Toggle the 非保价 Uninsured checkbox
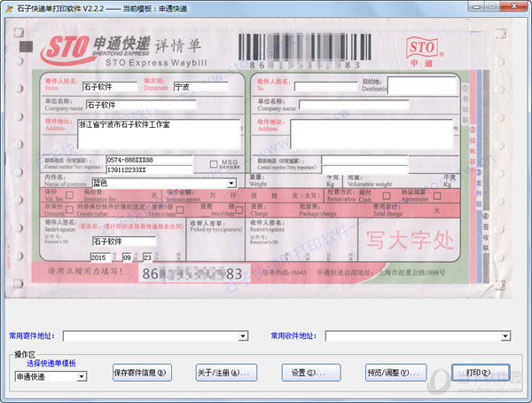The height and width of the screenshot is (403, 532). [69, 209]
